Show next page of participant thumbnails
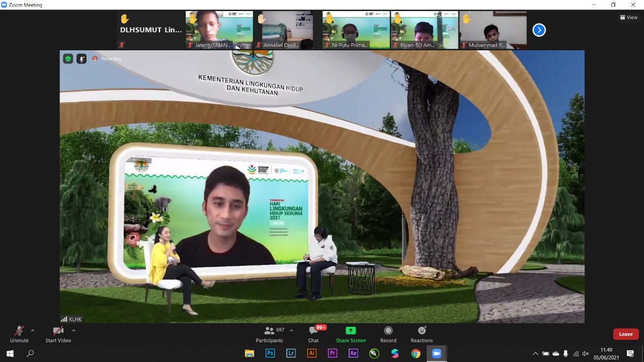This screenshot has height=362, width=644. point(539,30)
